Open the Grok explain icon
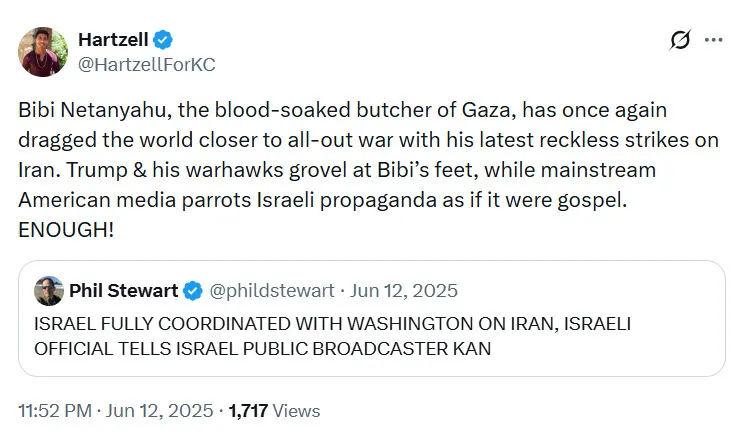Viewport: 746px width, 444px height. click(680, 40)
